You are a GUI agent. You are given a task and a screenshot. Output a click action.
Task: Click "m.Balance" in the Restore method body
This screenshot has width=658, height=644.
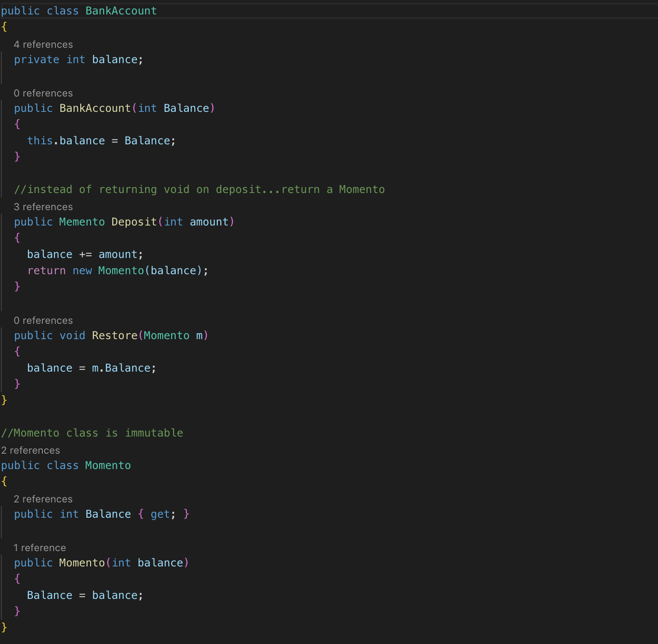coord(121,368)
